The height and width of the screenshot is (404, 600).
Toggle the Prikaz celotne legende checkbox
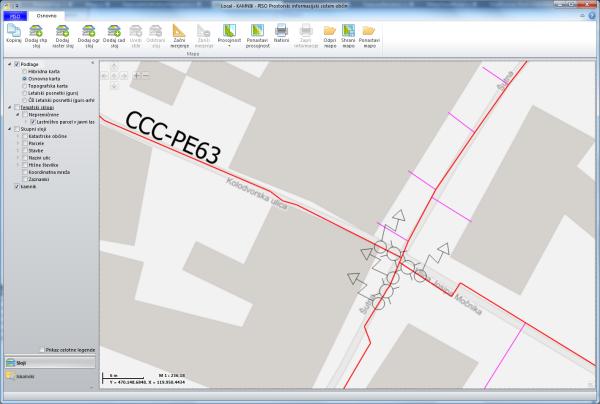click(x=42, y=350)
